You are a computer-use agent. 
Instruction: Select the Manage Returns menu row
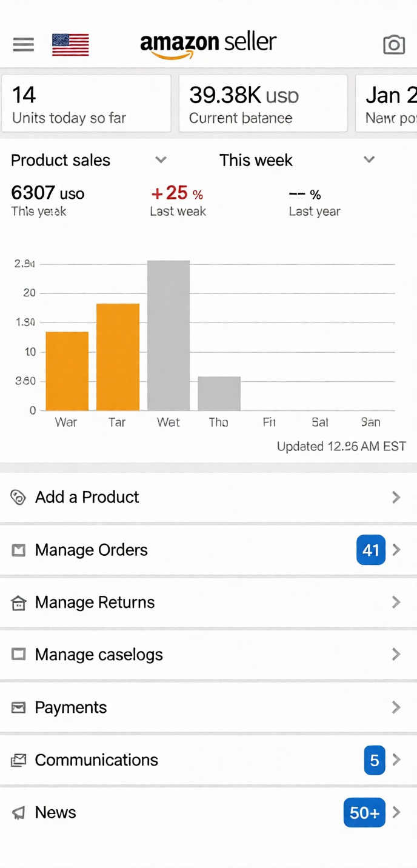95,603
